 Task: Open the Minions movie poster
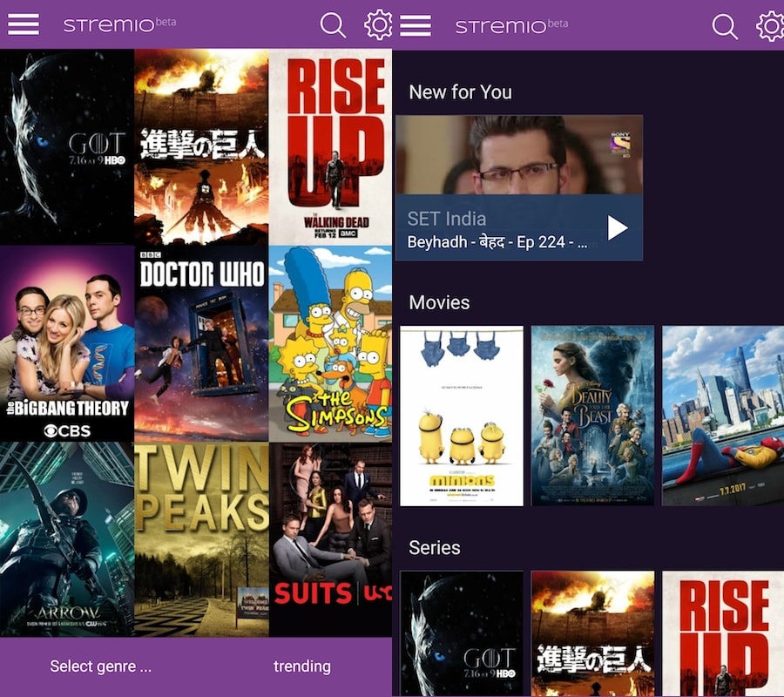click(462, 416)
